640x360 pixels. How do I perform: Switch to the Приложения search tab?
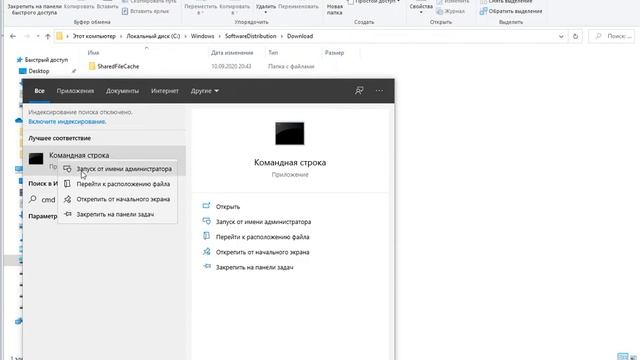pos(75,91)
